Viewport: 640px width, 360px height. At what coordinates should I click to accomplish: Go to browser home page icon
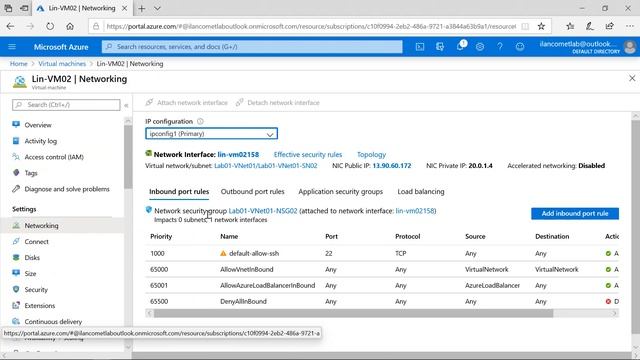tap(70, 26)
